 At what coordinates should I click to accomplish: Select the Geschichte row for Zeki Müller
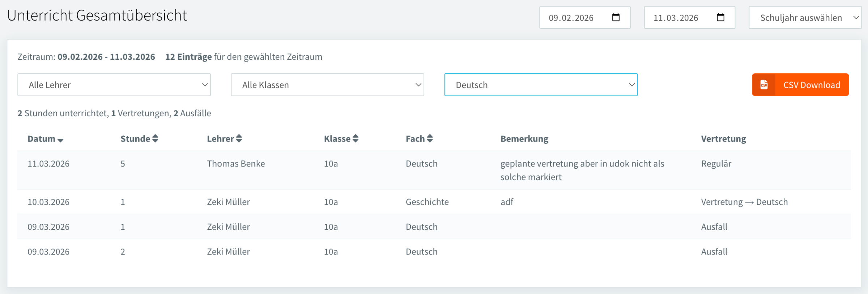427,202
